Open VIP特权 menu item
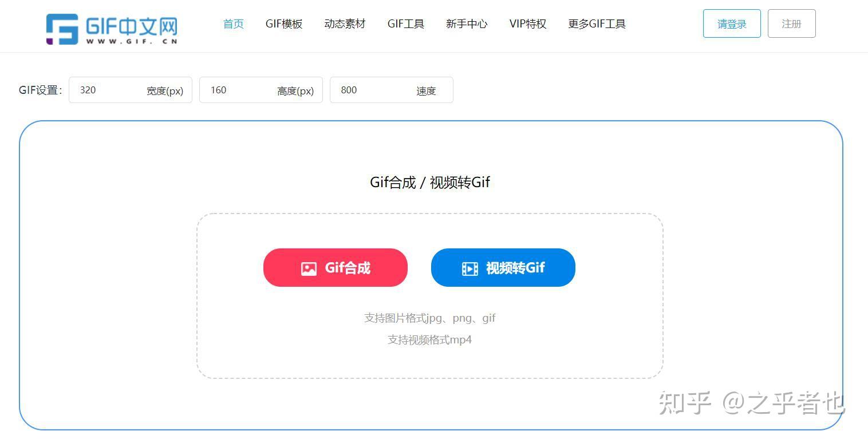 tap(528, 24)
